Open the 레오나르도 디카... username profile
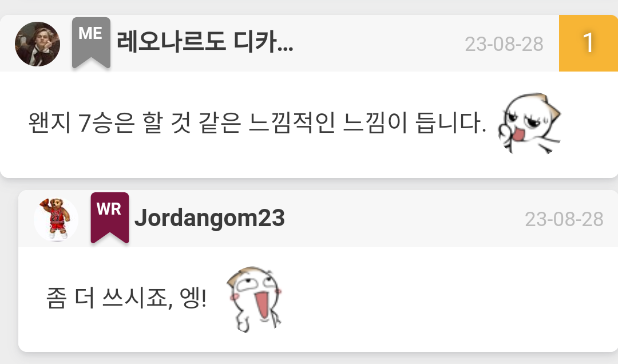 click(205, 41)
